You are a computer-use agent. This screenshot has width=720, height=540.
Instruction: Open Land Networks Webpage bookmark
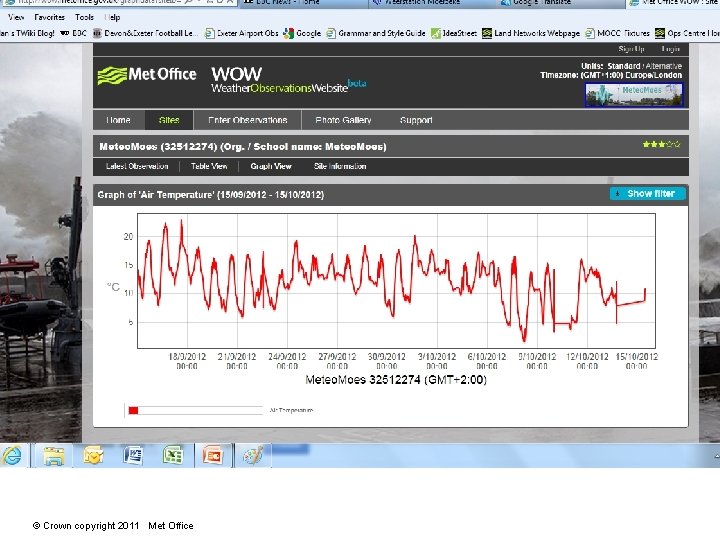coord(531,33)
